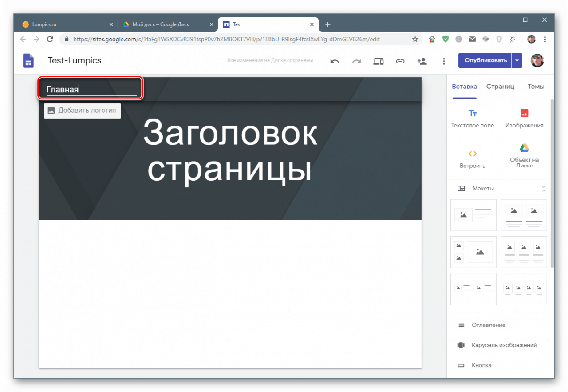Screen dimensions: 568x392
Task: Click the site padlock security icon
Action: (67, 39)
